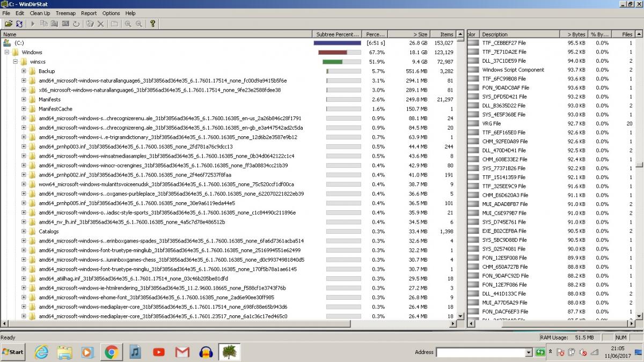Open the YouTube taskbar shortcut

coord(159,352)
